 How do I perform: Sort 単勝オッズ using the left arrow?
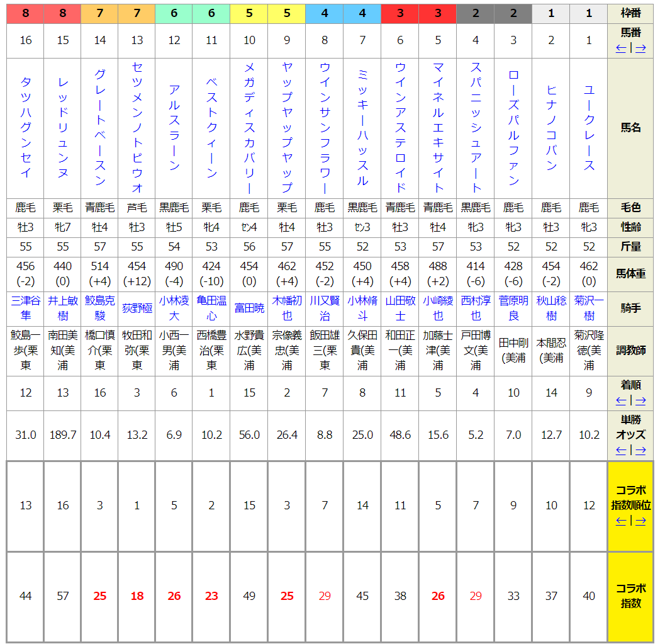621,450
